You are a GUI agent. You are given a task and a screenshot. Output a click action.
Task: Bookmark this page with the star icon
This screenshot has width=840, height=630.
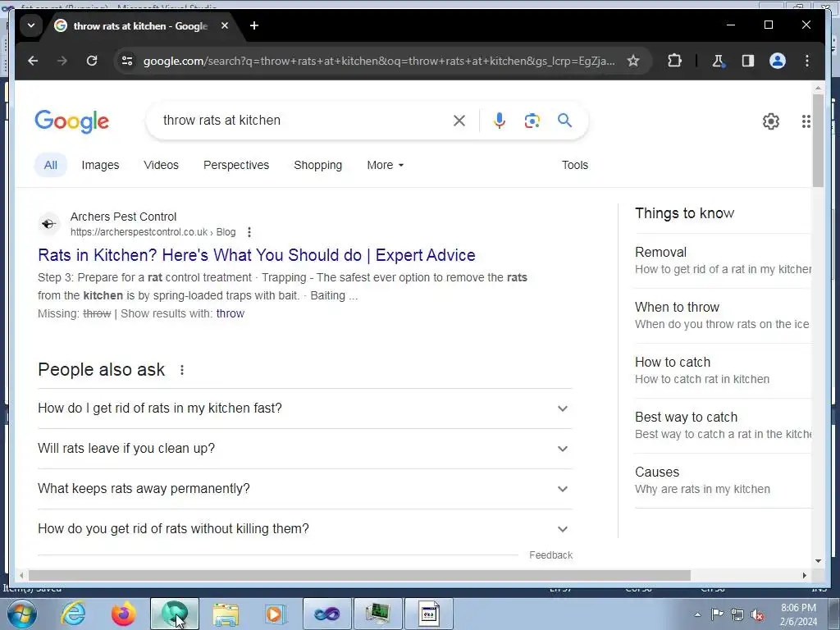(x=633, y=61)
